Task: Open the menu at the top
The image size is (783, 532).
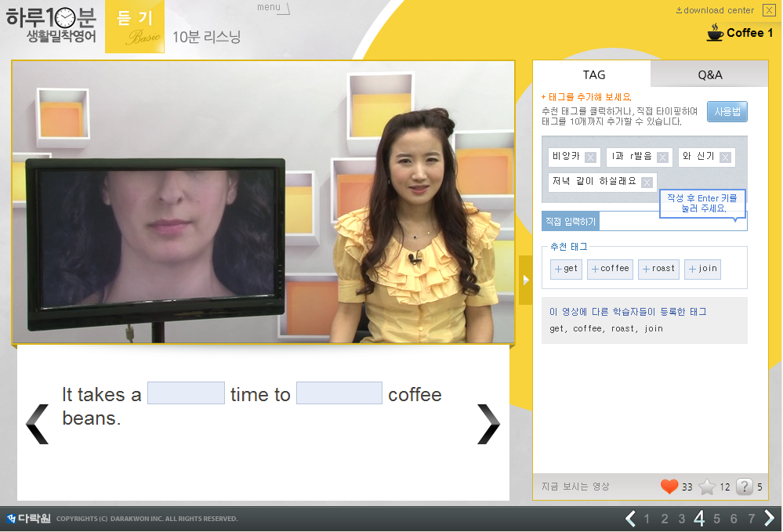Action: pyautogui.click(x=272, y=8)
